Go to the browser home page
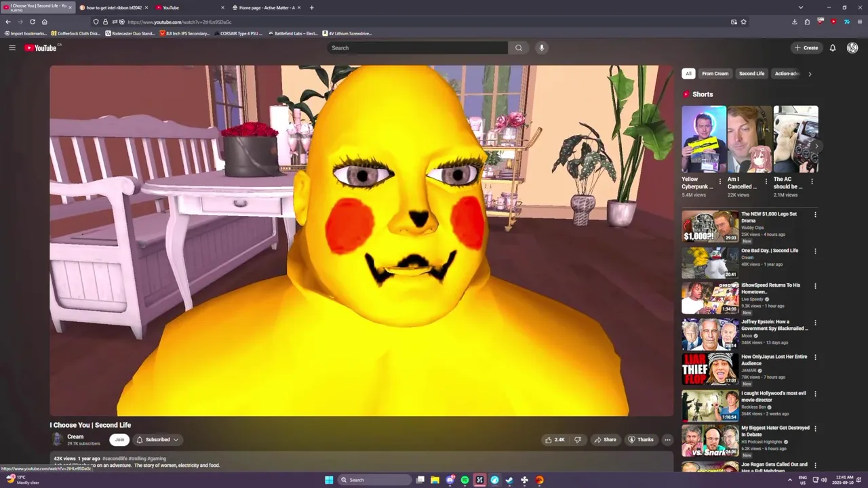This screenshot has width=868, height=488. point(44,22)
